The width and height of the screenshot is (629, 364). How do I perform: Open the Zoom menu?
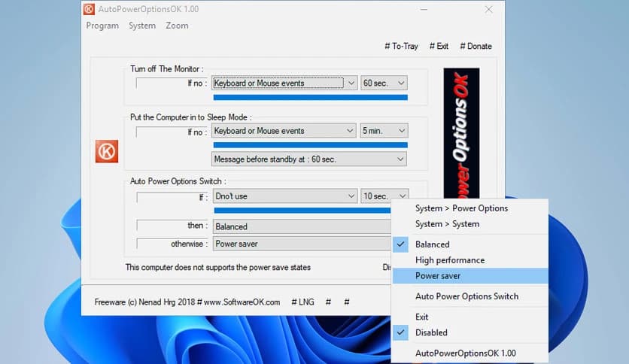177,26
